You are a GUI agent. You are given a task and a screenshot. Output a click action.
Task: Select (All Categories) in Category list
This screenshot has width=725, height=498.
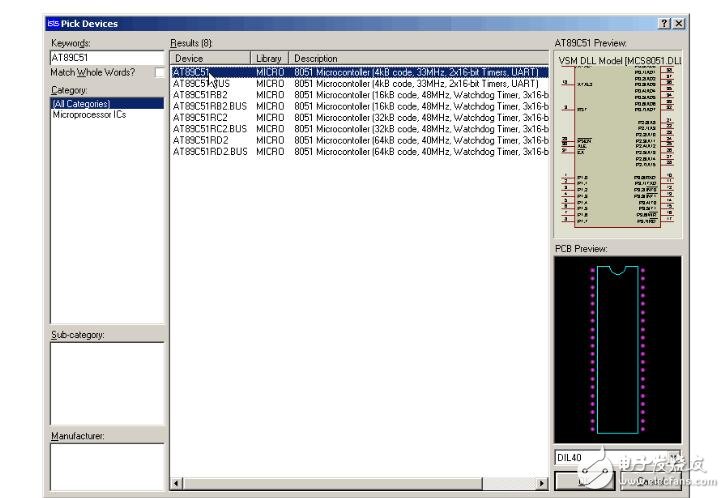79,104
